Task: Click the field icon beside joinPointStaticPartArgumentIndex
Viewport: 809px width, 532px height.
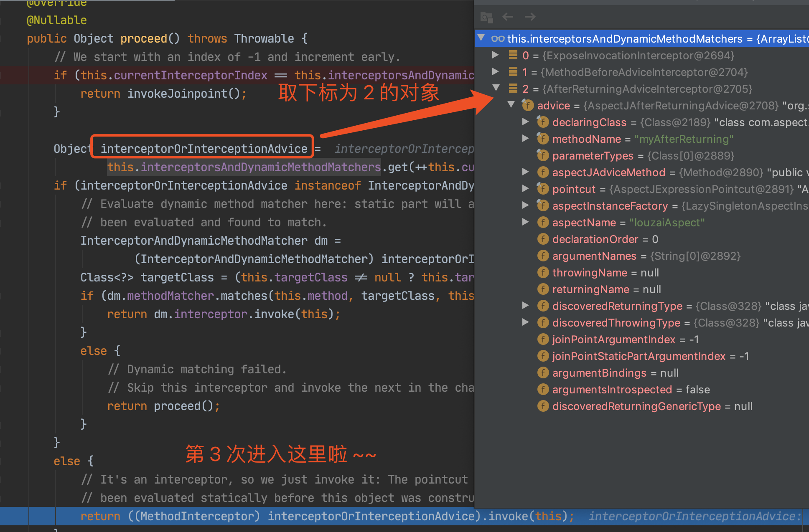Action: 543,356
